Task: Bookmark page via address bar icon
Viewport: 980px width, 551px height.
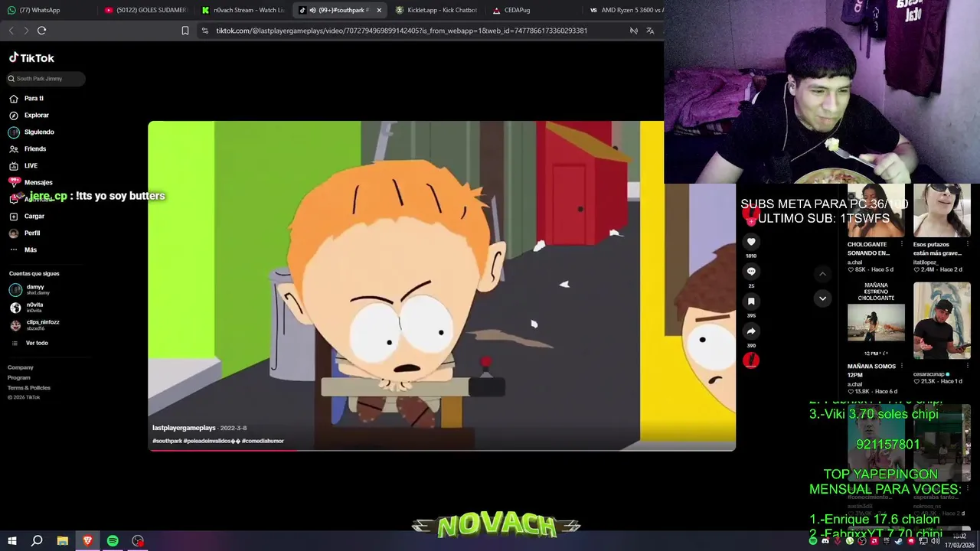Action: coord(185,31)
